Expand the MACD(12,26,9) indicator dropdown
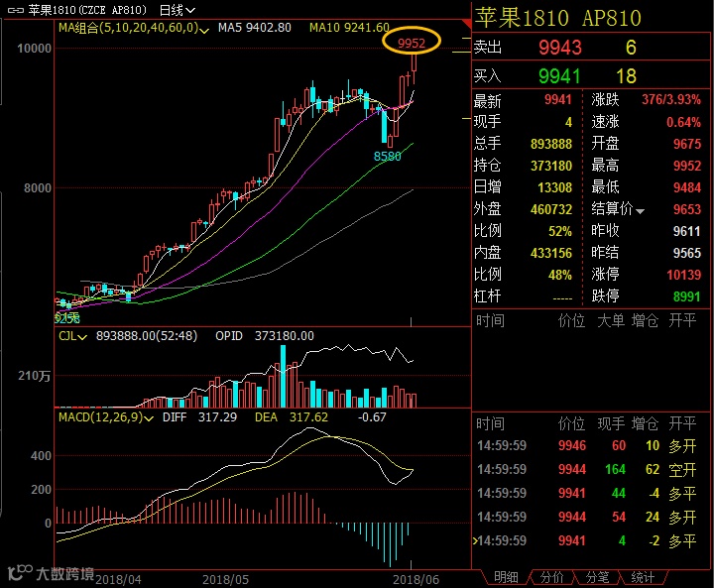The image size is (714, 588). tap(149, 418)
